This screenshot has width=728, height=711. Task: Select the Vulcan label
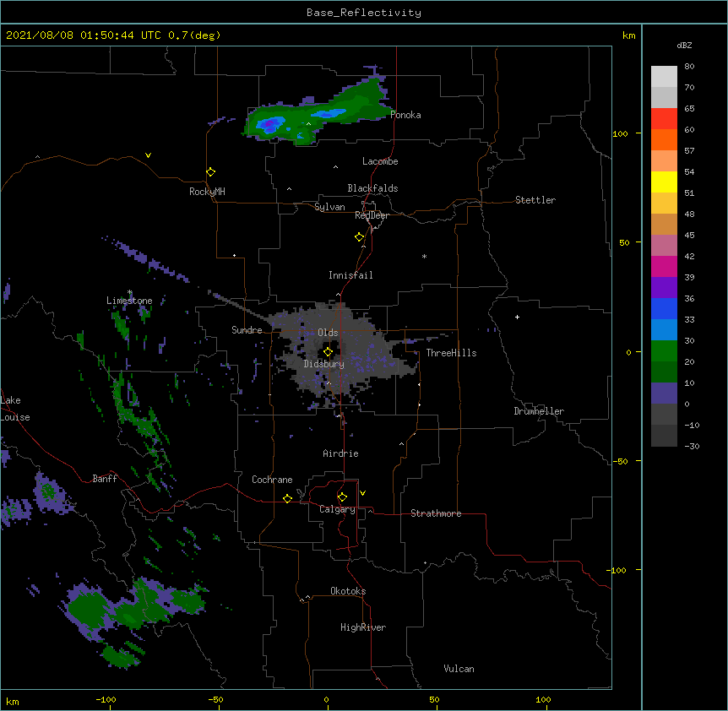(459, 669)
